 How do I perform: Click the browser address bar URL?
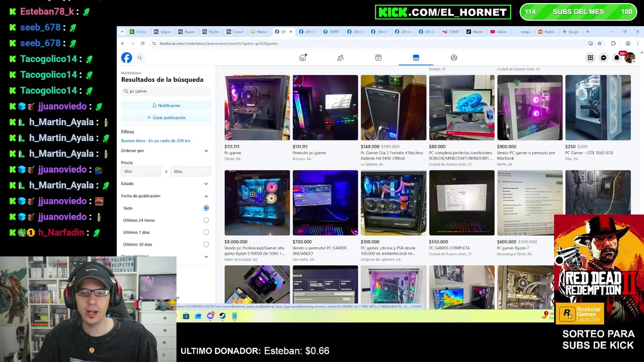(x=219, y=43)
